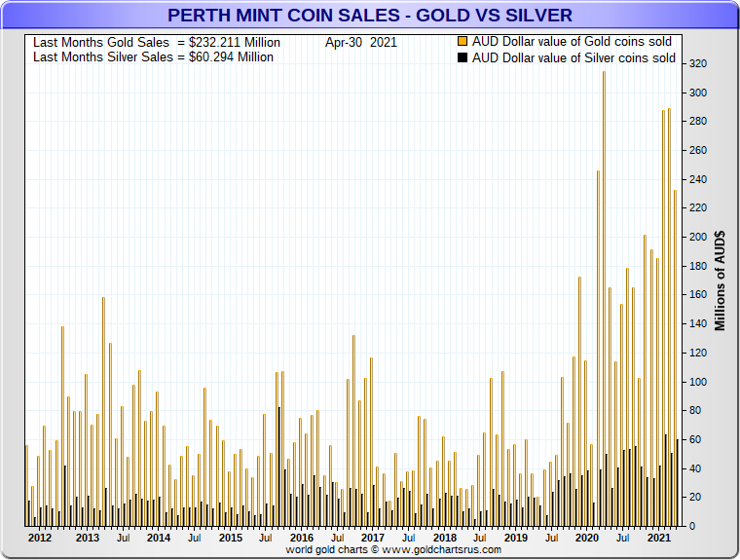Click the black silver legend swatch
The image size is (740, 560).
(462, 57)
